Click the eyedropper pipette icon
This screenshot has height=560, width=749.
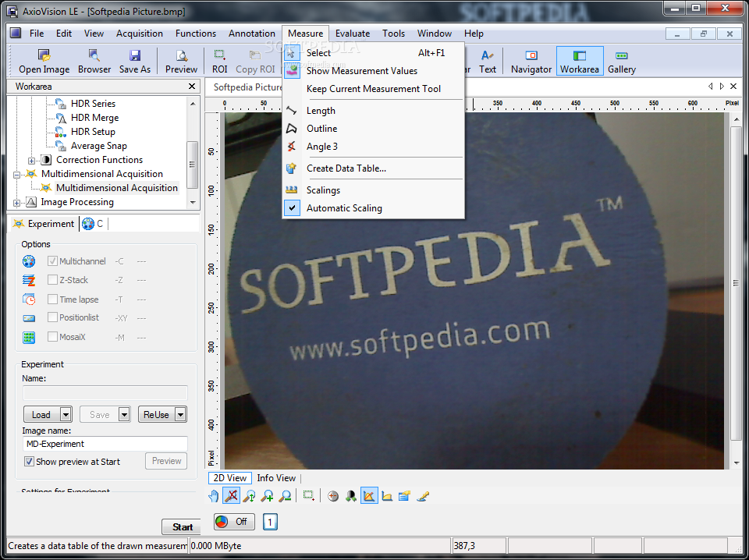point(423,496)
